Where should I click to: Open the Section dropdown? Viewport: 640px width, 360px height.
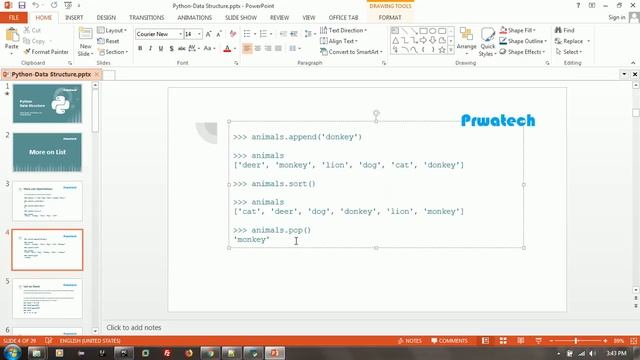point(113,52)
